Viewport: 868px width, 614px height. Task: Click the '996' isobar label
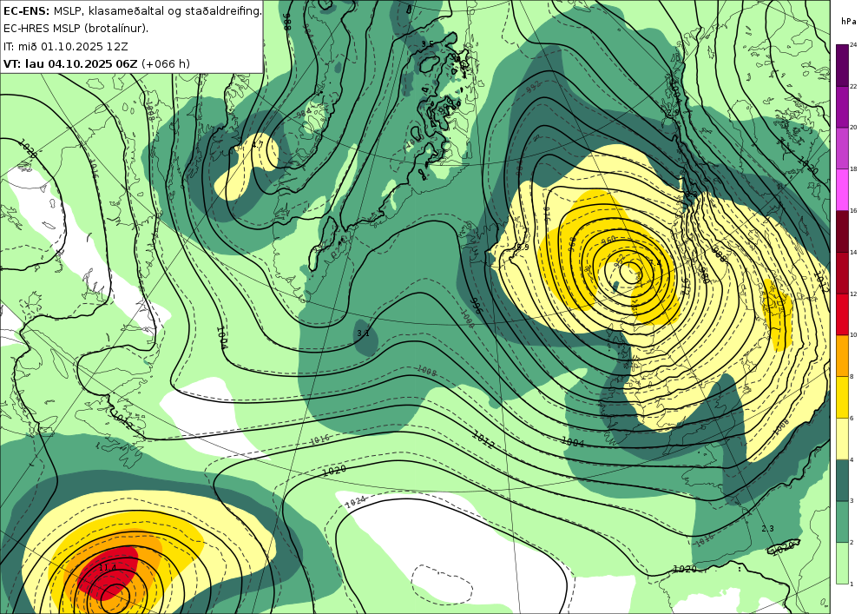click(x=477, y=306)
